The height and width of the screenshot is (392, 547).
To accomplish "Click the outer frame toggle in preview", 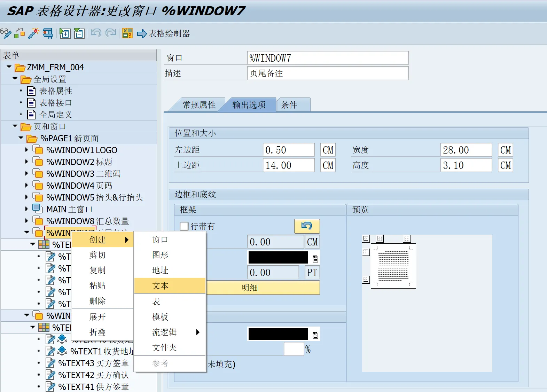I will [x=366, y=238].
